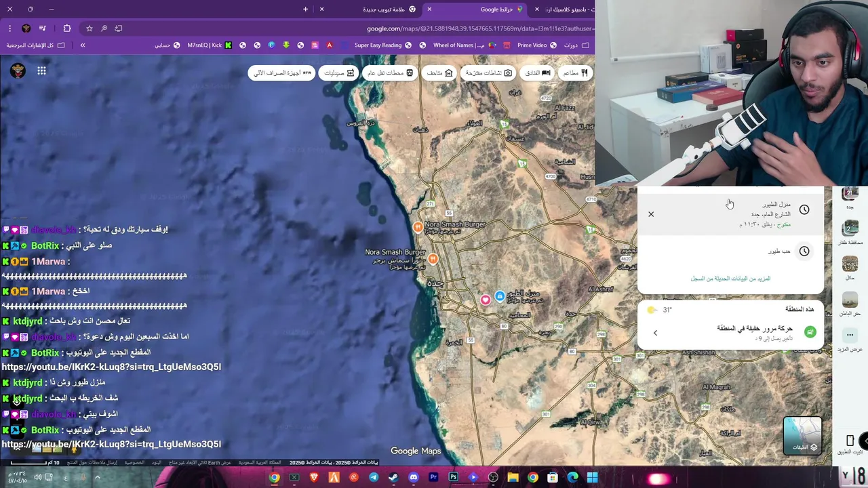This screenshot has width=868, height=488.
Task: Open more recent history data link
Action: [730, 279]
